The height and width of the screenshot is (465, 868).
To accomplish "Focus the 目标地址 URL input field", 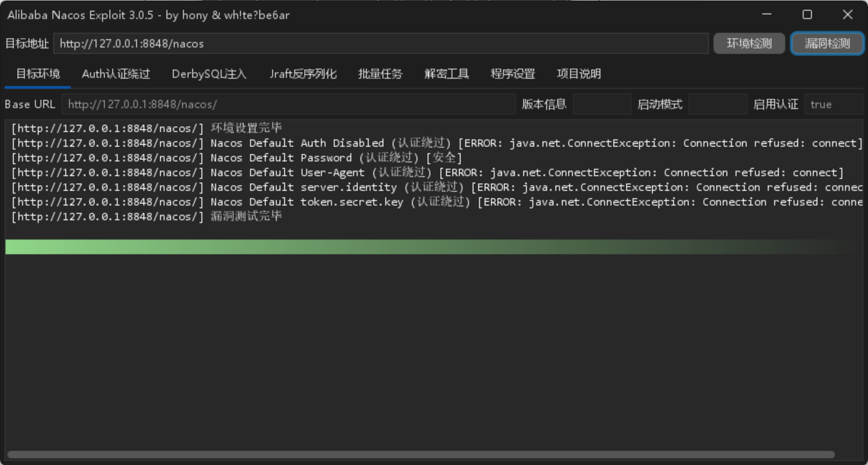I will click(381, 43).
